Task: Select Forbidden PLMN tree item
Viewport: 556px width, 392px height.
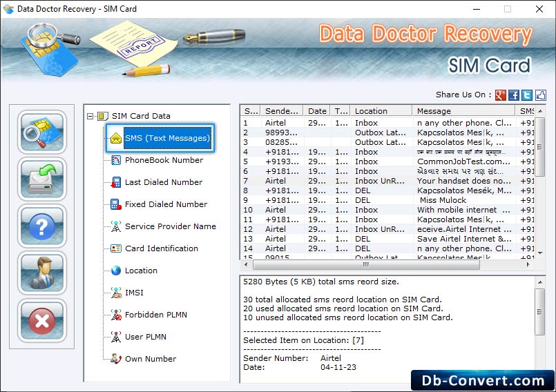Action: click(155, 315)
